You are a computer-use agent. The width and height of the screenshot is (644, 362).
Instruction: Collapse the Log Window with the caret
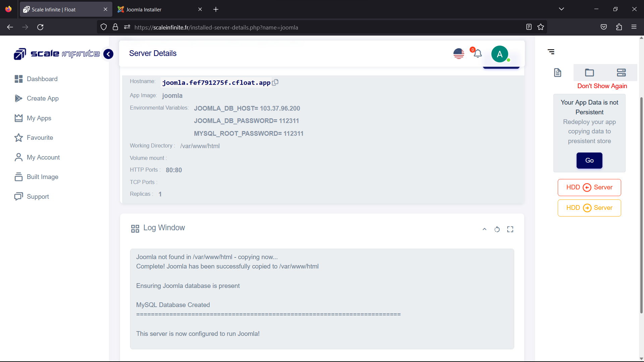tap(484, 229)
